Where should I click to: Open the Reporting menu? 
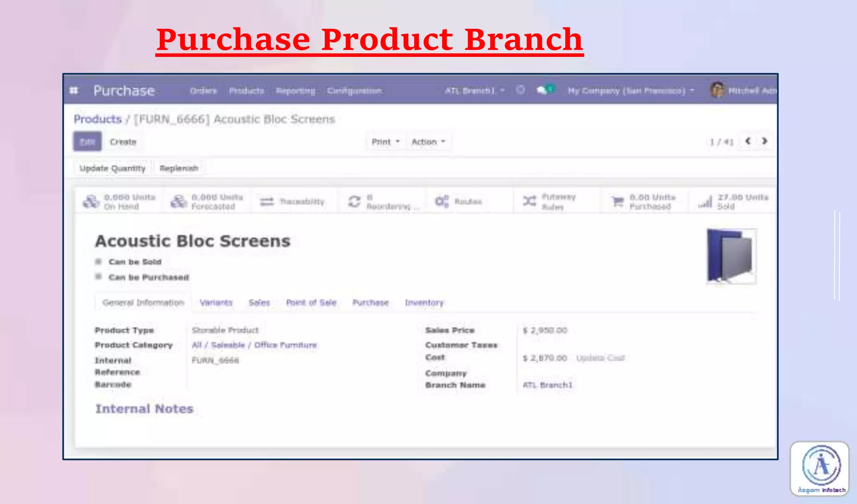coord(295,91)
